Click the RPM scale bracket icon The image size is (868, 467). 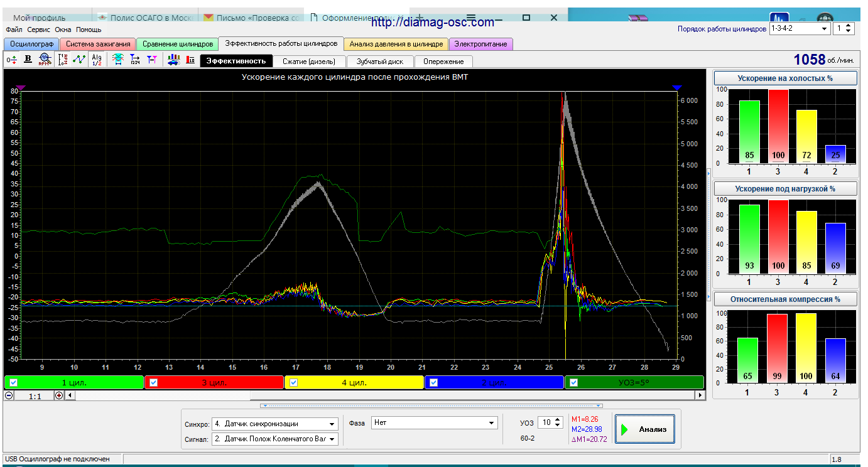point(63,60)
